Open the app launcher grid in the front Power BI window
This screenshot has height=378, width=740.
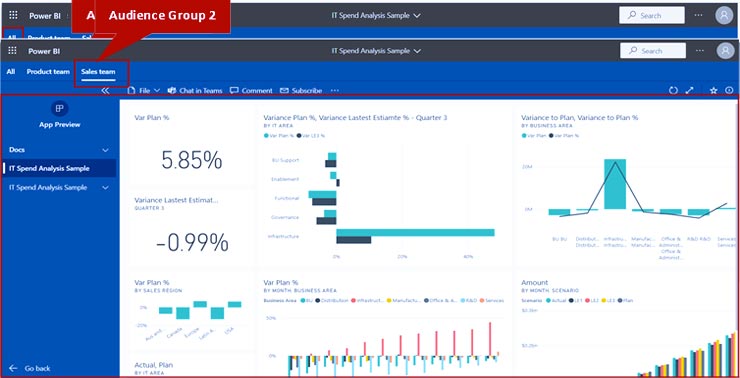pos(13,51)
